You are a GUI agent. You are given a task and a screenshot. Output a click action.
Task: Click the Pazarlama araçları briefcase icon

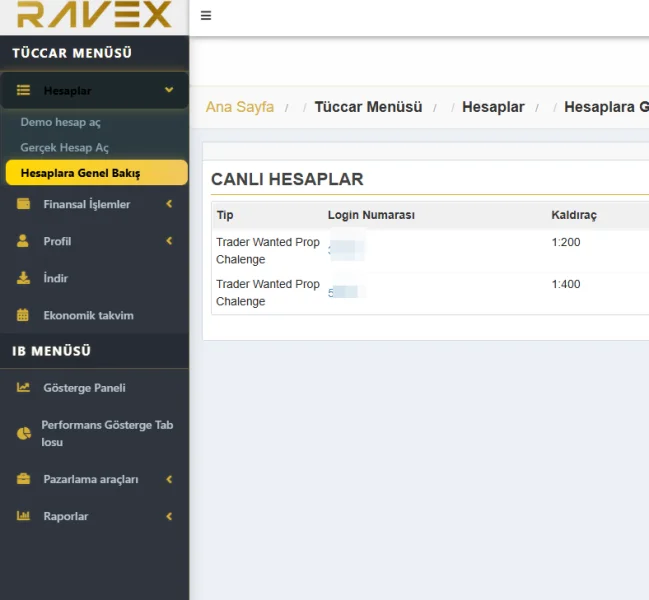(x=23, y=479)
